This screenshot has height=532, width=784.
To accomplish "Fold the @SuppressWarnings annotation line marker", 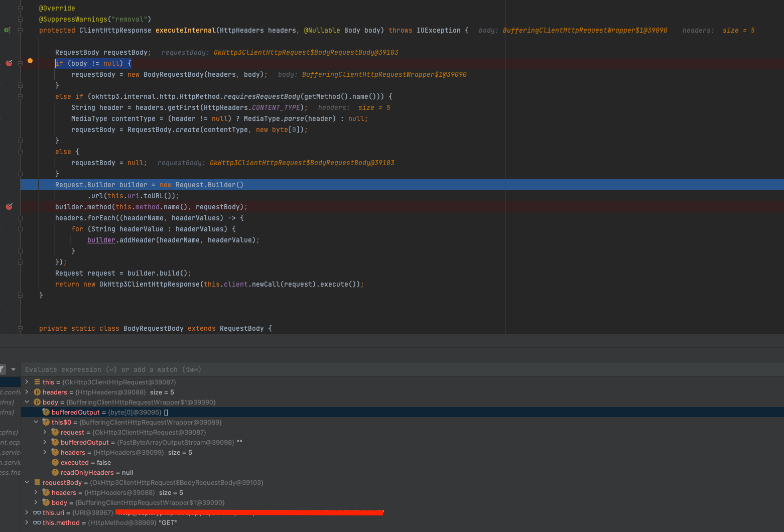I will (x=20, y=19).
